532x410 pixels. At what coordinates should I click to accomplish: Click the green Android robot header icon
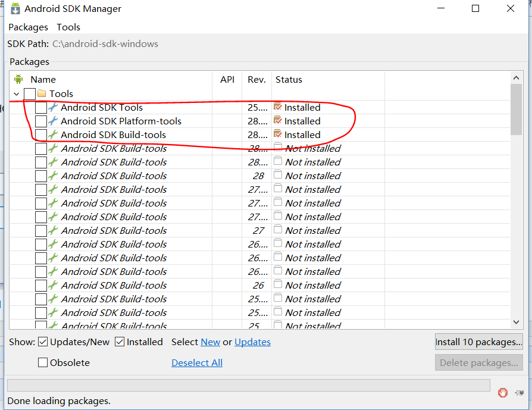coord(18,79)
